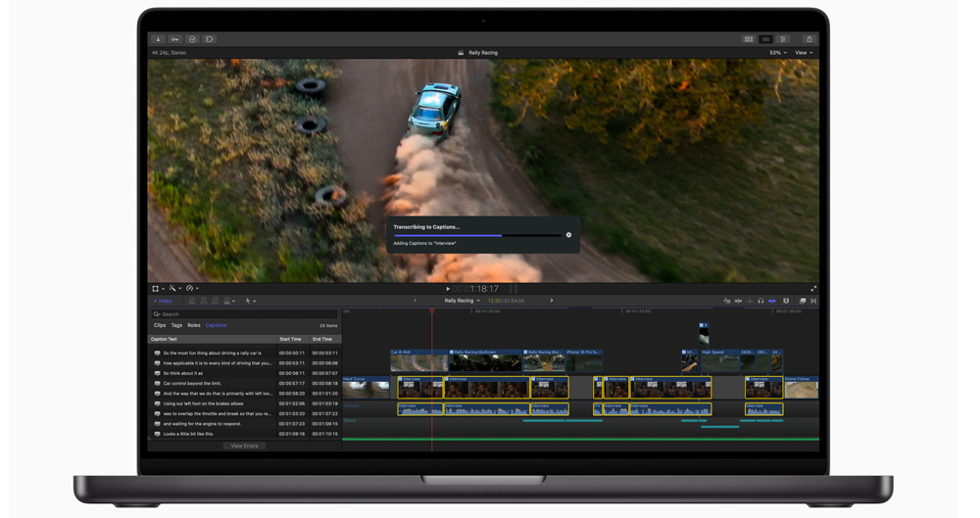Viewport: 980px width, 518px height.
Task: Toggle the highlighted purple snapping button
Action: click(x=772, y=302)
